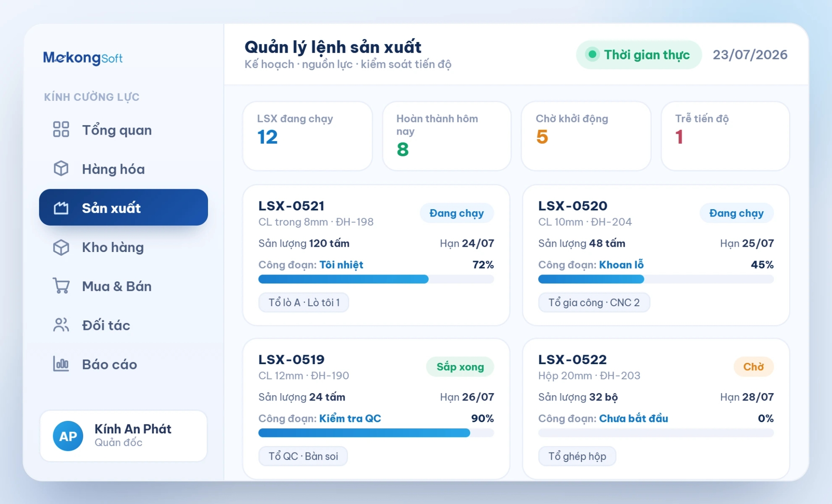832x504 pixels.
Task: Navigate to Đối tác
Action: coord(123,325)
